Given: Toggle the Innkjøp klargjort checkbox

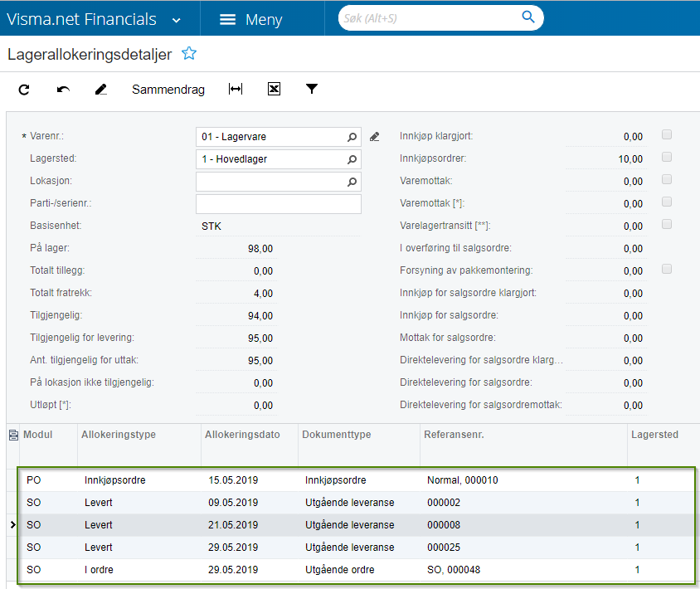Looking at the screenshot, I should [667, 134].
